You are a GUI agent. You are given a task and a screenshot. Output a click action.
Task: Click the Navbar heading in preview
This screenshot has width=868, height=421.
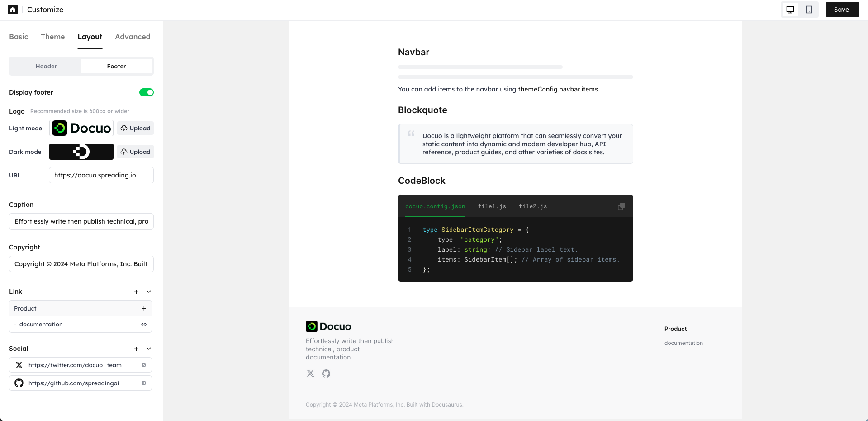click(413, 52)
